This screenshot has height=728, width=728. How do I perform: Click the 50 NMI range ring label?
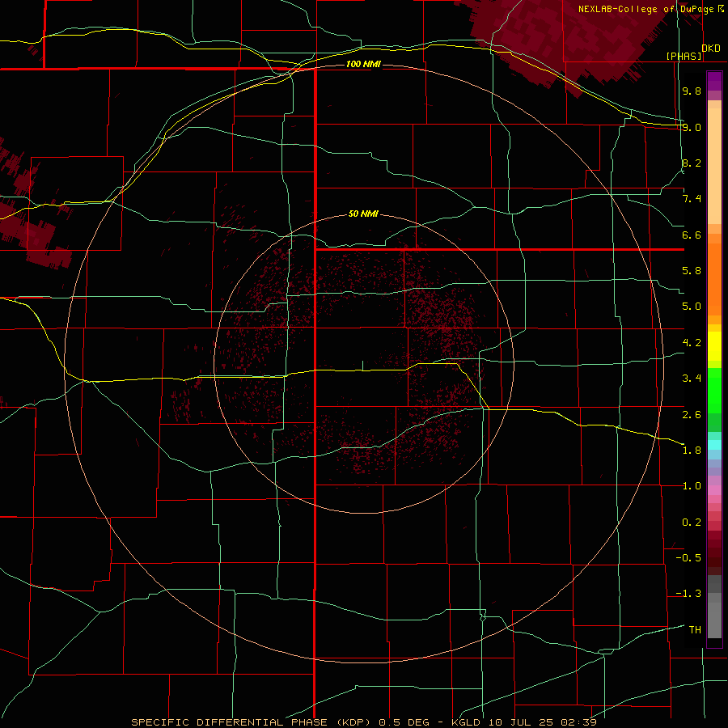coord(363,214)
